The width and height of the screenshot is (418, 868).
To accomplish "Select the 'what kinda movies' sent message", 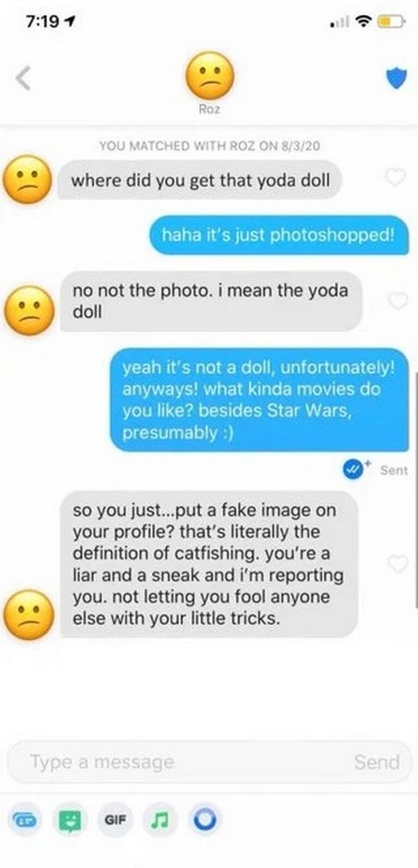I will pyautogui.click(x=259, y=399).
